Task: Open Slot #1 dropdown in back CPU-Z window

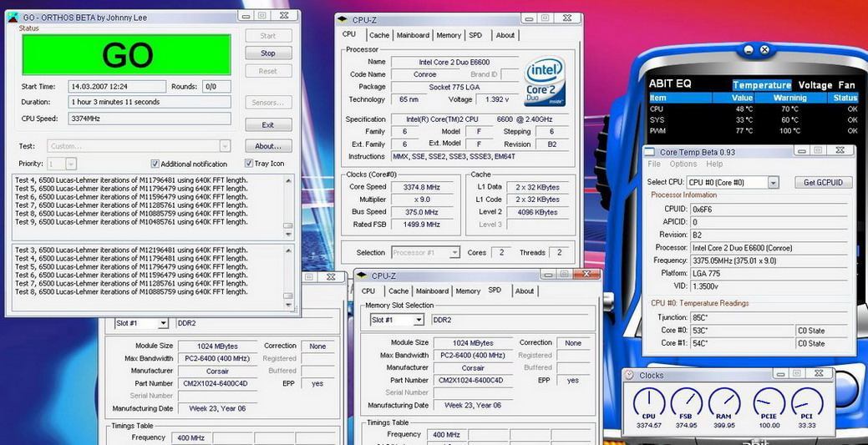Action: coord(163,323)
